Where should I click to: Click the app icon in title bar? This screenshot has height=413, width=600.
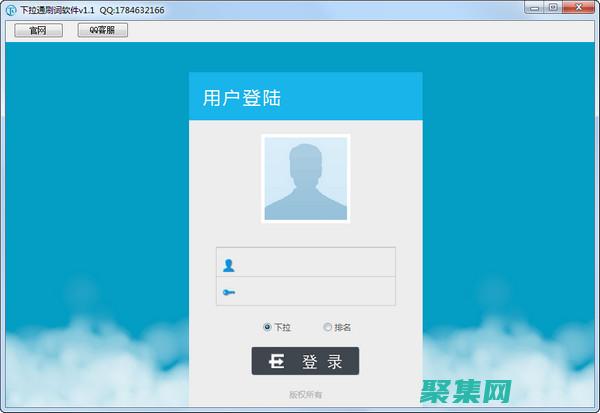coord(10,9)
